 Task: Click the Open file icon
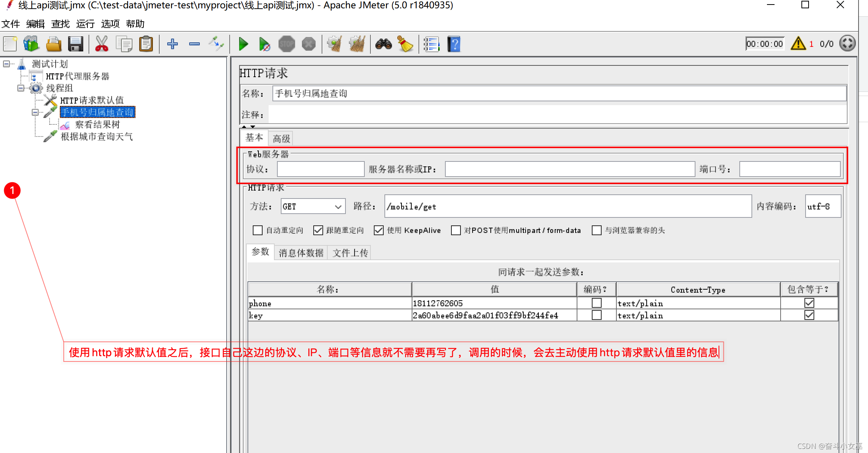[54, 44]
